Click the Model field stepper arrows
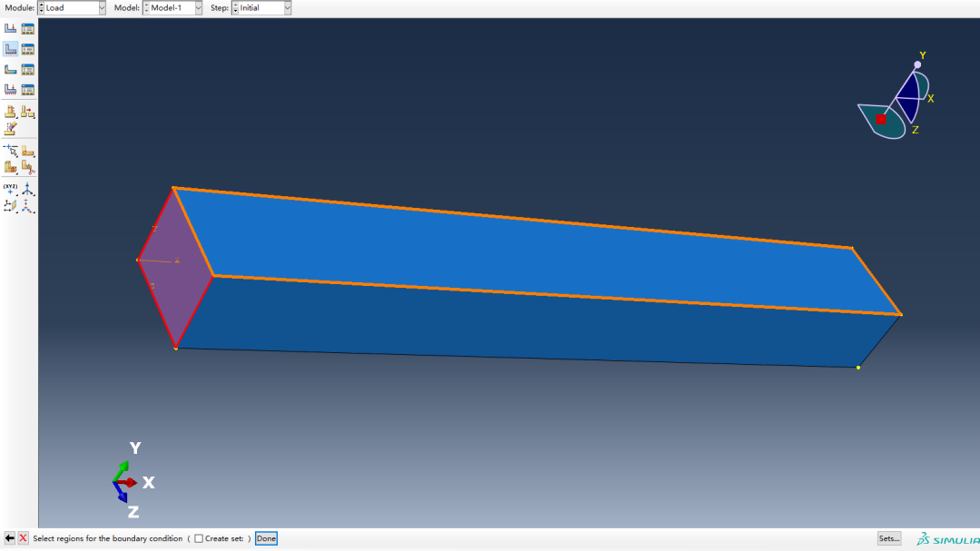The image size is (980, 551). point(146,8)
